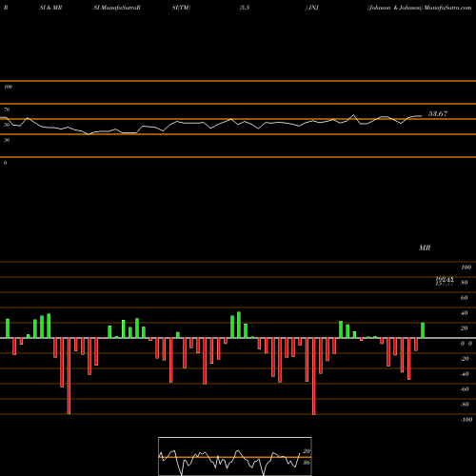
Task: Click the -40 label on MRSI axis
Action: tap(465, 374)
